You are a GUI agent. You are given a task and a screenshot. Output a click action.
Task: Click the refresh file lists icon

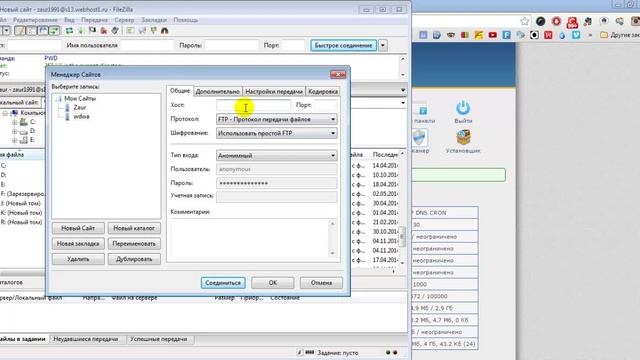click(69, 31)
